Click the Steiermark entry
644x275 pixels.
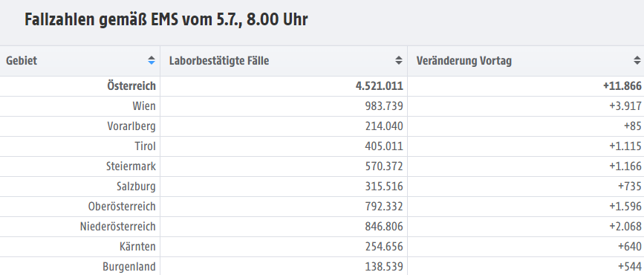pyautogui.click(x=131, y=166)
